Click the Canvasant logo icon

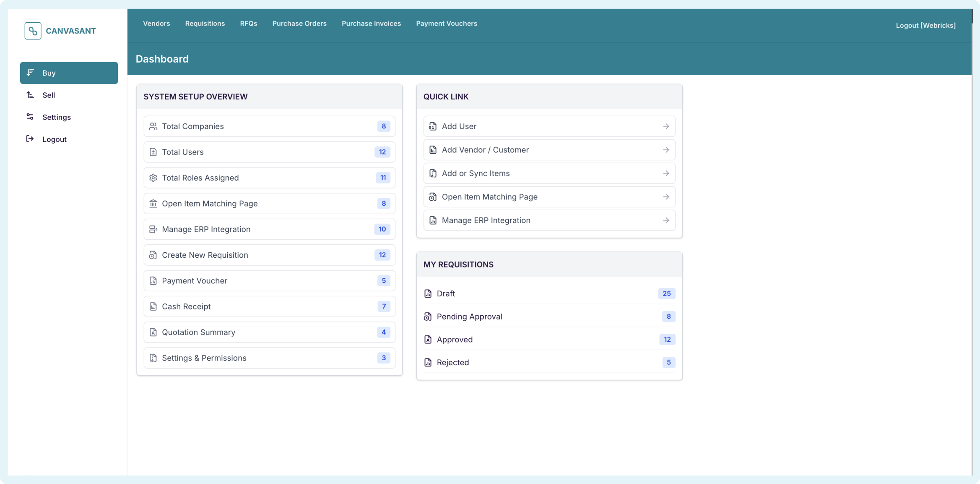pyautogui.click(x=33, y=31)
